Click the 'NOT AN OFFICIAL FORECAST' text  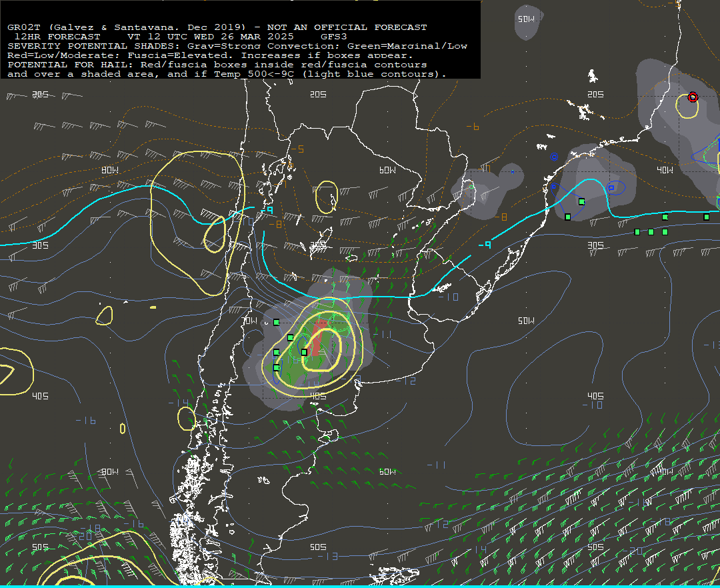tap(347, 27)
